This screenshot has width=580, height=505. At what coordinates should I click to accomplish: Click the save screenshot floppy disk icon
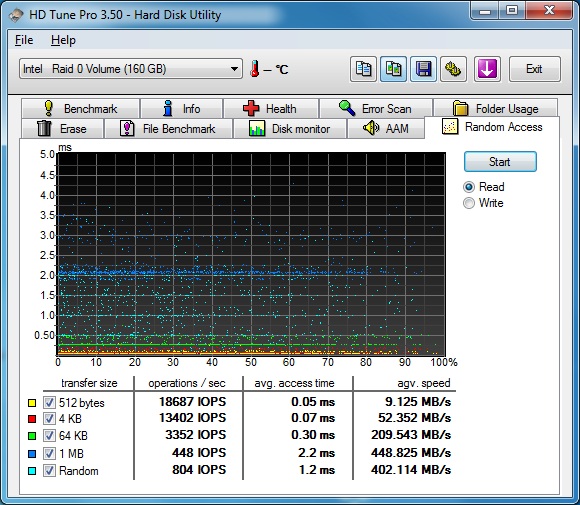point(423,69)
